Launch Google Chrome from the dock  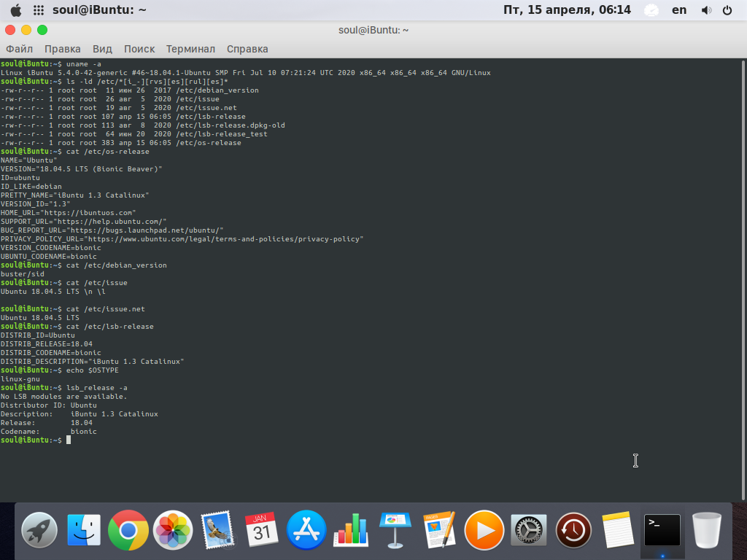[128, 530]
